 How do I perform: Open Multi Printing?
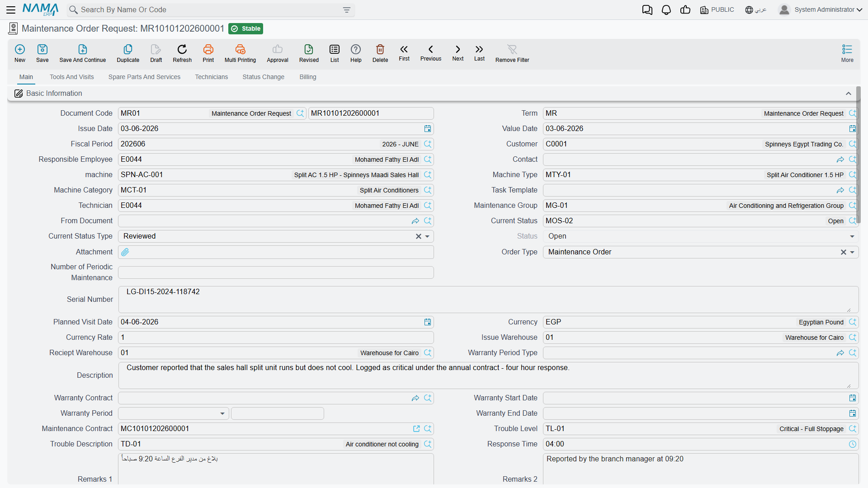click(240, 53)
